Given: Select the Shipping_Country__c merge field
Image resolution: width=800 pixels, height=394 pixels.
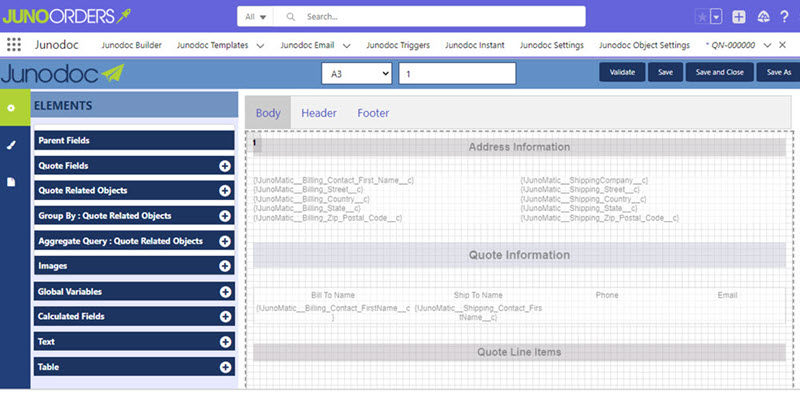Looking at the screenshot, I should [583, 199].
